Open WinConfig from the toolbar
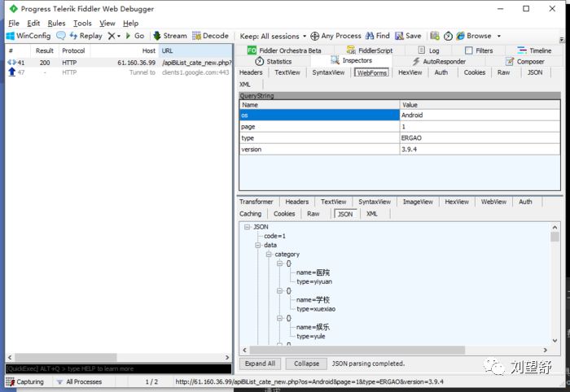The height and width of the screenshot is (392, 570). pos(28,36)
